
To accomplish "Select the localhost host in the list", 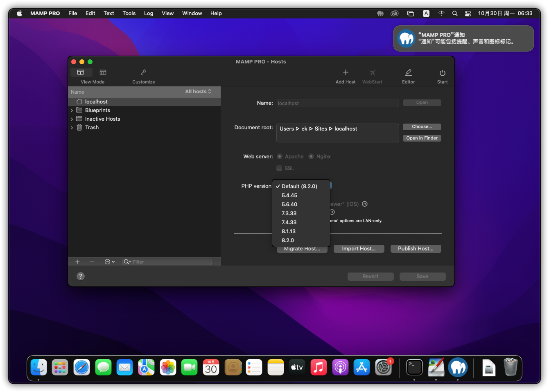I will tap(144, 101).
